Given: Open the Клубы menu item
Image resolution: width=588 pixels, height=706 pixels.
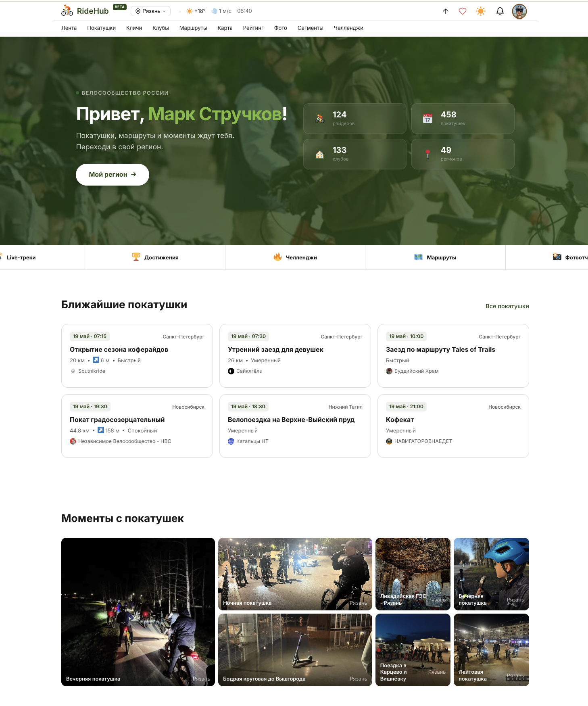Looking at the screenshot, I should (161, 28).
